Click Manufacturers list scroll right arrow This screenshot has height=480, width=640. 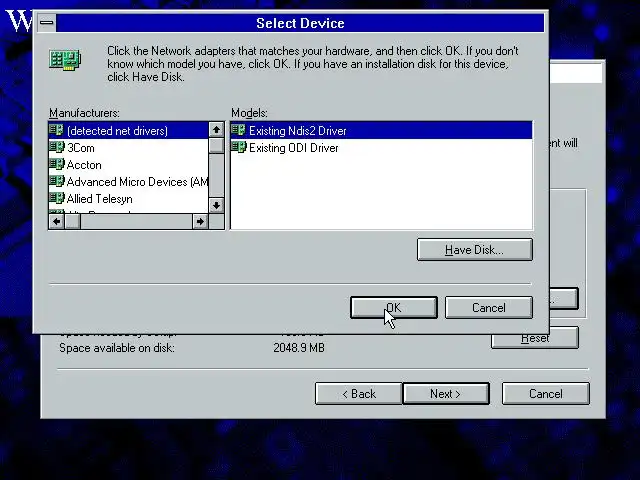point(200,222)
